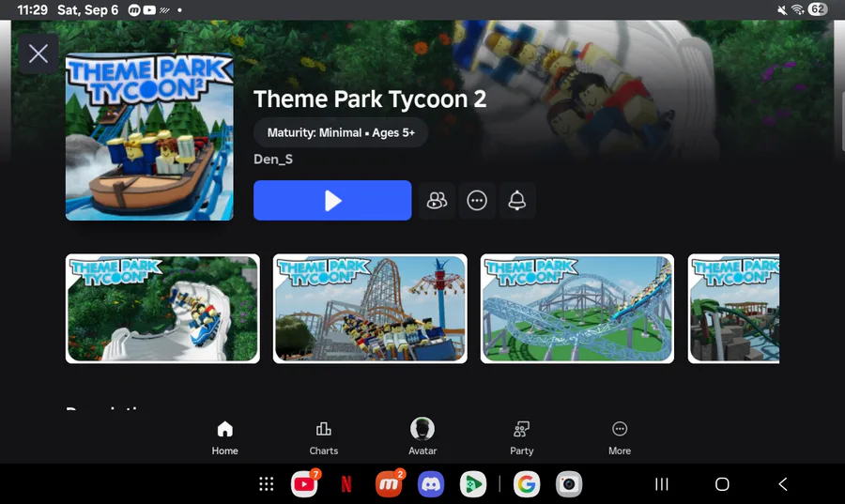Open the friends invite icon button

coord(437,200)
